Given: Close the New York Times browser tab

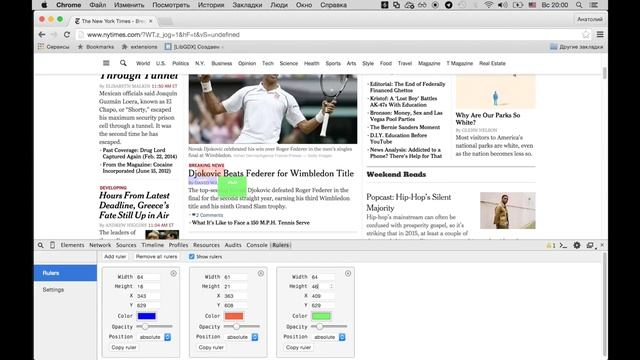Looking at the screenshot, I should pos(151,21).
